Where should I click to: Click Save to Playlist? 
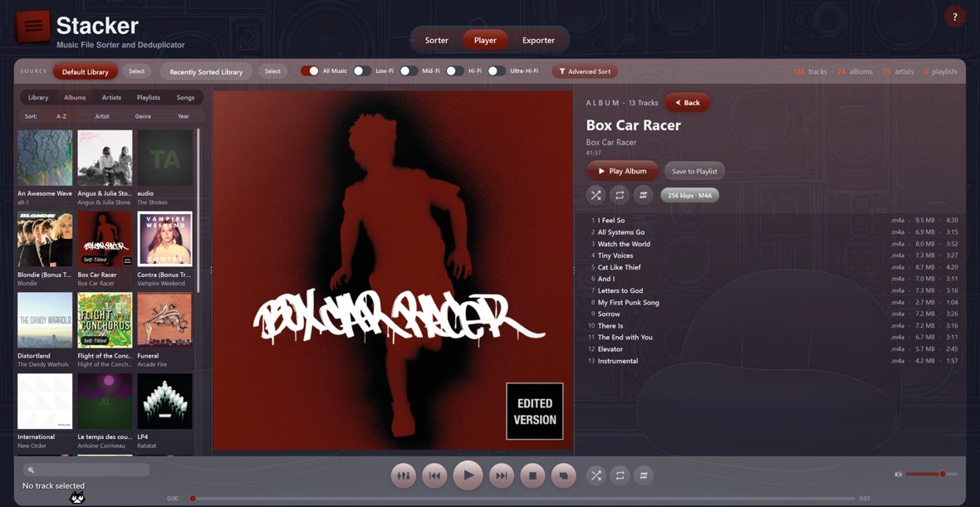pos(694,171)
